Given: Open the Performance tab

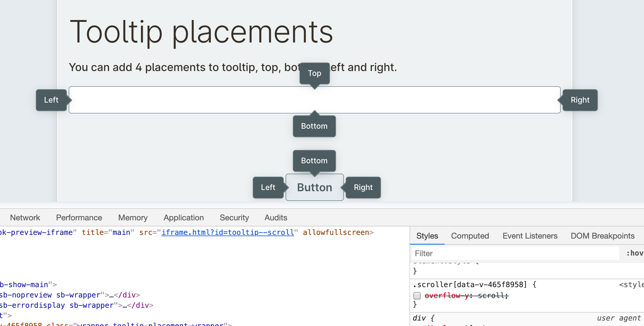Looking at the screenshot, I should coord(79,217).
